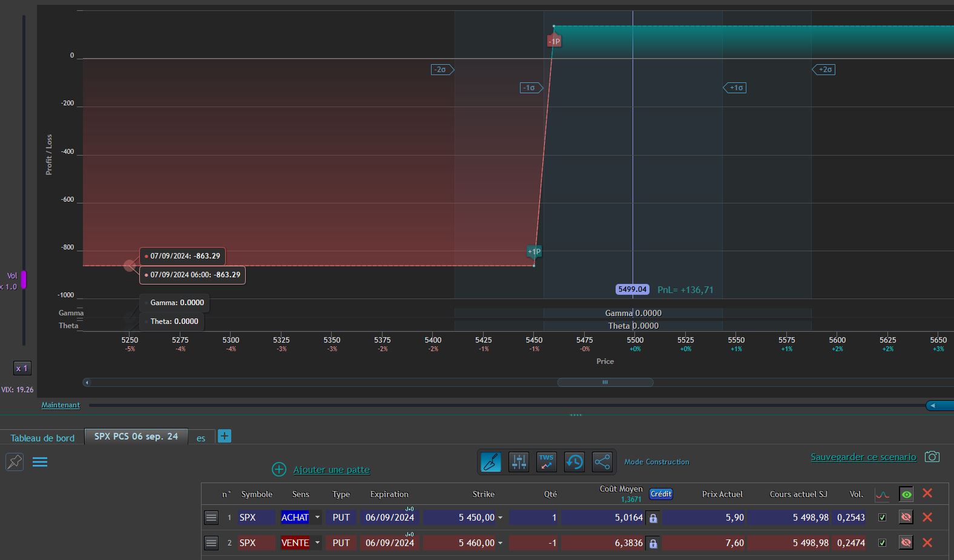Click Sauvegarder ce scenario link
Screen dimensions: 954x560
point(863,457)
